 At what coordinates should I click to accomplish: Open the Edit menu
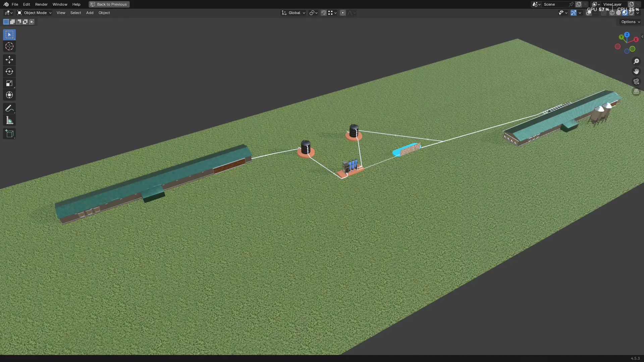click(x=26, y=4)
